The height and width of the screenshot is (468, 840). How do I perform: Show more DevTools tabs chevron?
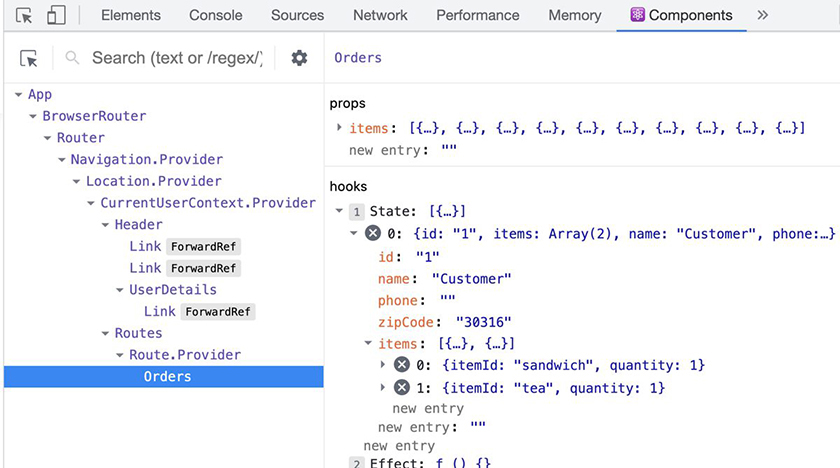pyautogui.click(x=763, y=15)
